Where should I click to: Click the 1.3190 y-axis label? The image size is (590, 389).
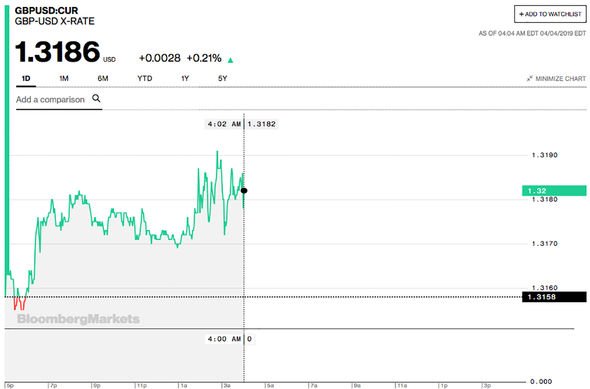(544, 155)
